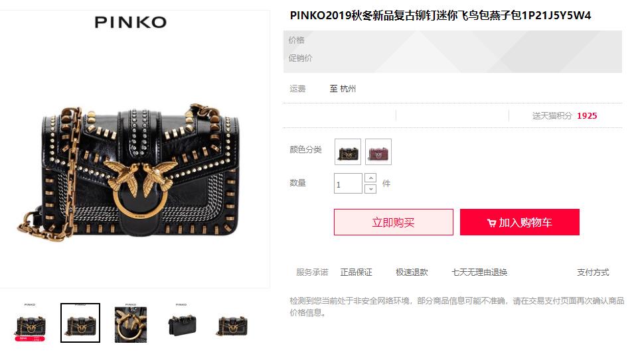View the bird buckle close-up thumbnail

[131, 323]
